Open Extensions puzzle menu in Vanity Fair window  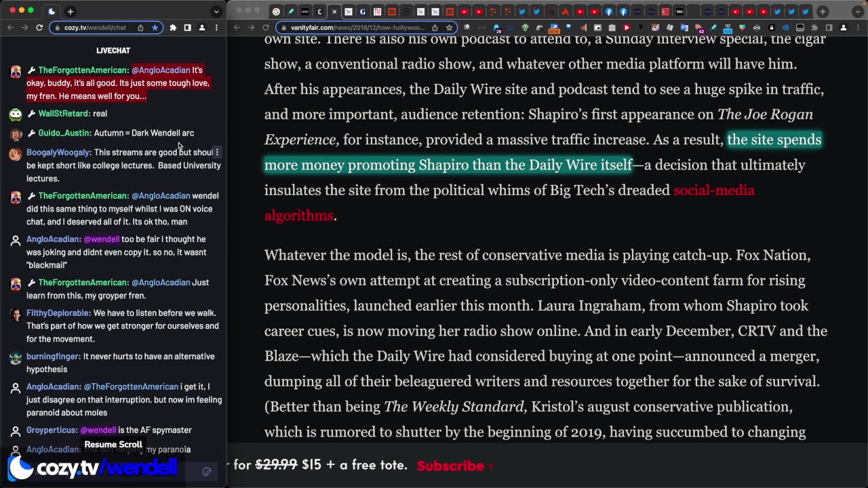point(814,28)
